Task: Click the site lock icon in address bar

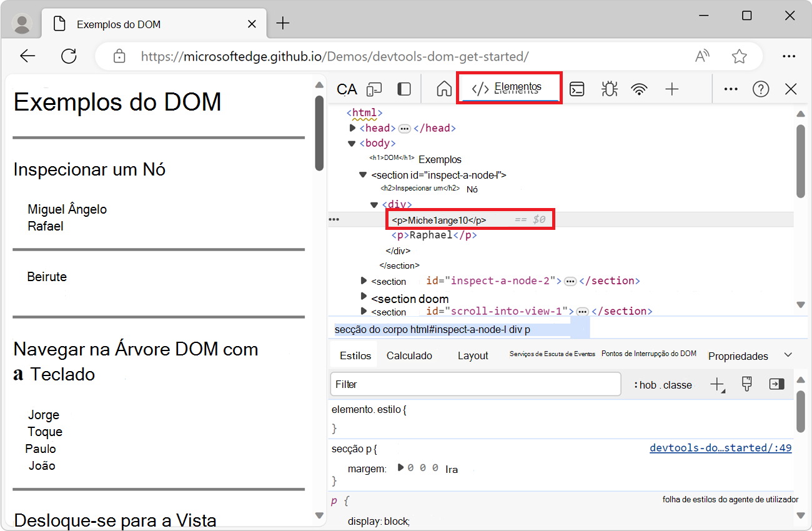Action: pos(119,56)
